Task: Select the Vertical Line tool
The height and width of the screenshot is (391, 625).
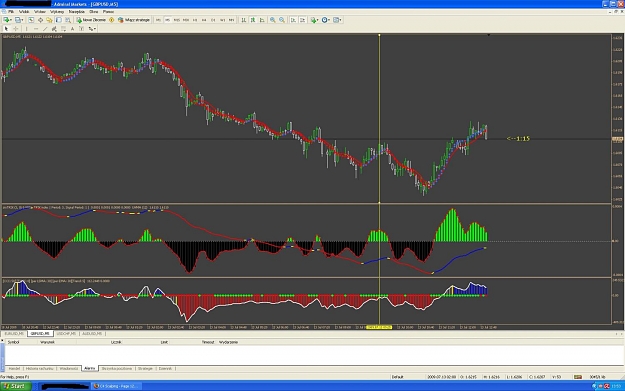Action: 27,29
